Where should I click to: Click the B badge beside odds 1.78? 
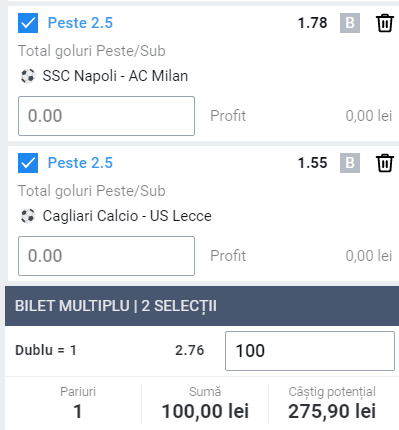(x=350, y=23)
